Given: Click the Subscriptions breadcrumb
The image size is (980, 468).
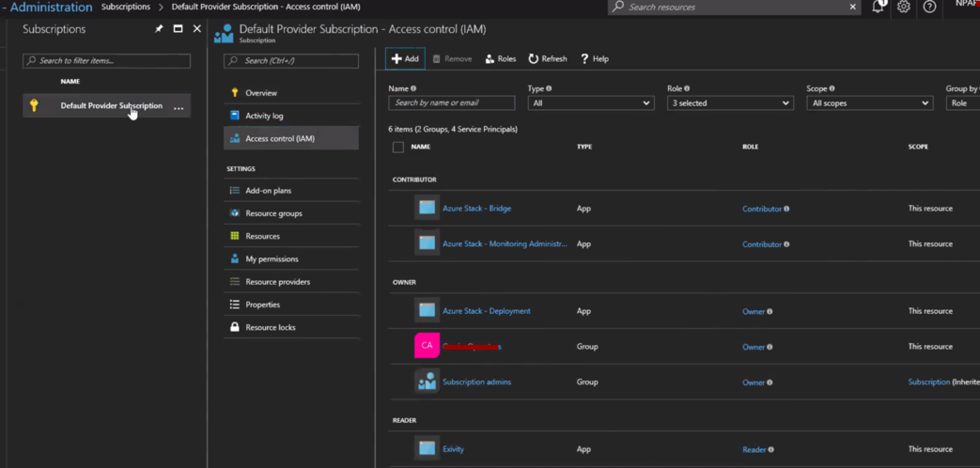Looking at the screenshot, I should pos(126,7).
